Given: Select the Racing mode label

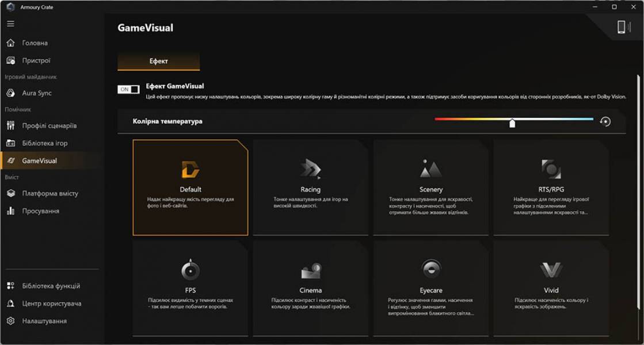Looking at the screenshot, I should (x=311, y=190).
